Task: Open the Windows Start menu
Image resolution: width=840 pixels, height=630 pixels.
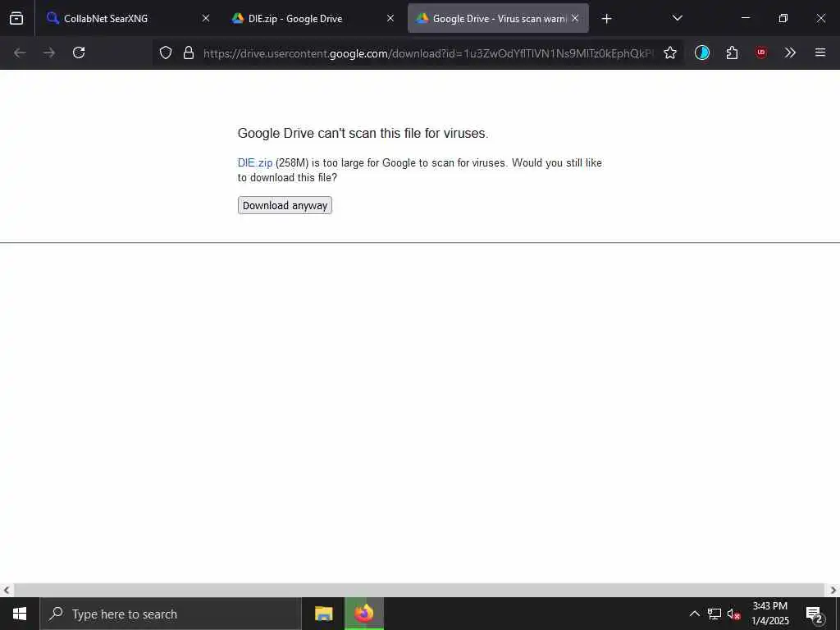Action: coord(20,614)
